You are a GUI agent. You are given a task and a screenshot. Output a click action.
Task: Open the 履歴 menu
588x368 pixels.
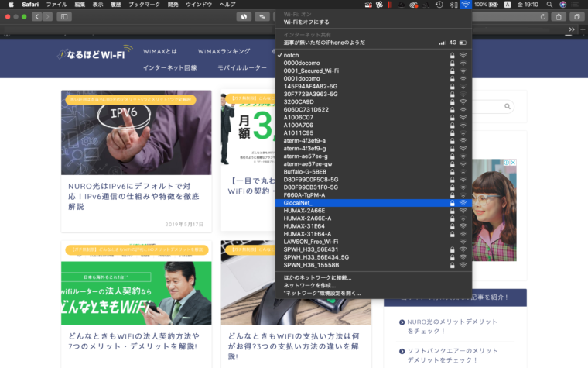pyautogui.click(x=116, y=5)
